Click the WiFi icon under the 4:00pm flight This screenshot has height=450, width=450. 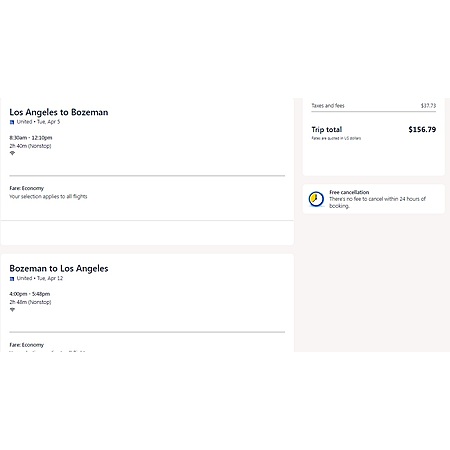[x=12, y=310]
